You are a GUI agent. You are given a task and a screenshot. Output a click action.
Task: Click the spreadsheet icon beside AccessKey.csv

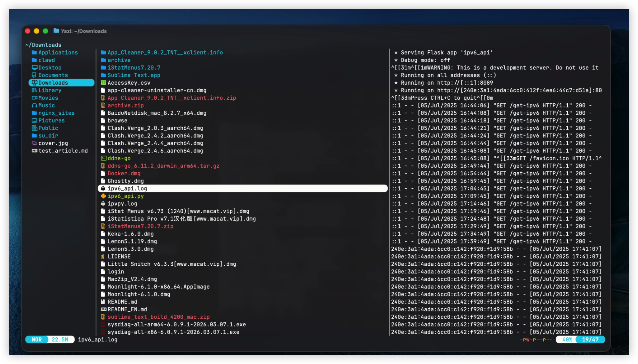coord(103,83)
